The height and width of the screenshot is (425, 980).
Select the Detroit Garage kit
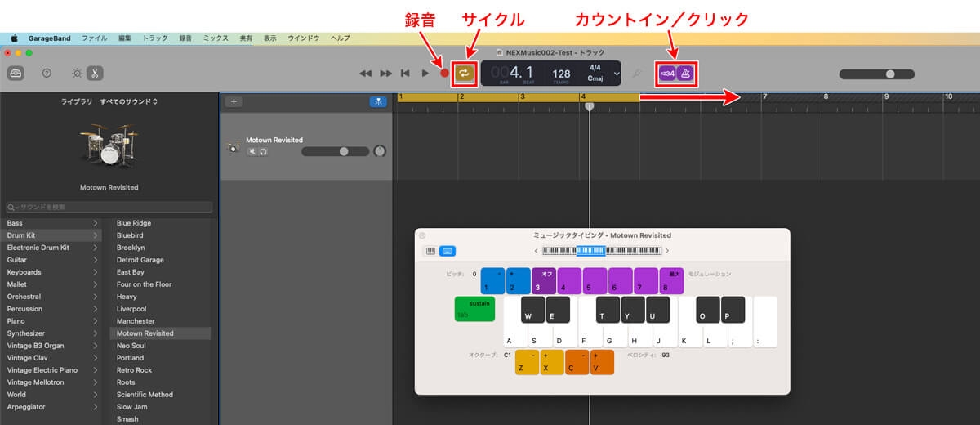click(160, 260)
